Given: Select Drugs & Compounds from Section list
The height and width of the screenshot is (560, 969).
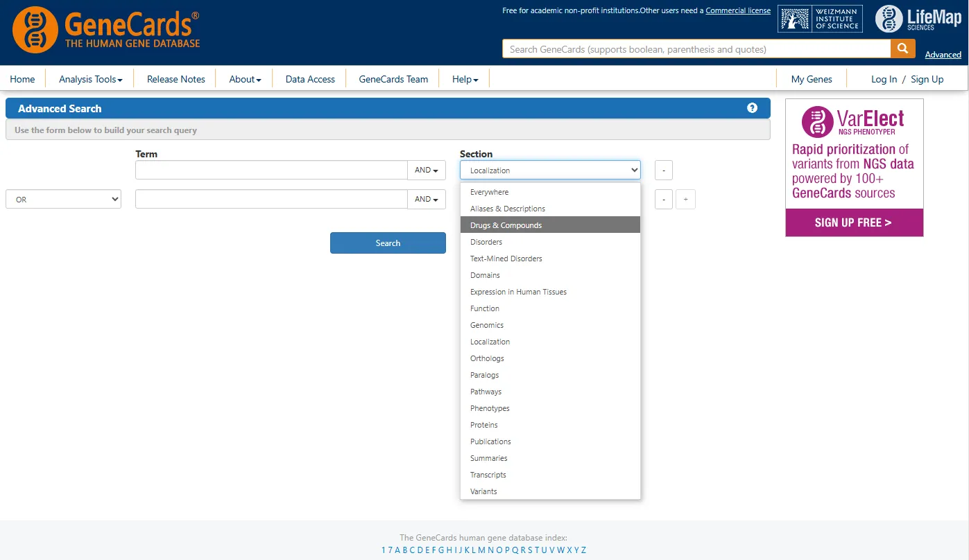Looking at the screenshot, I should 506,225.
